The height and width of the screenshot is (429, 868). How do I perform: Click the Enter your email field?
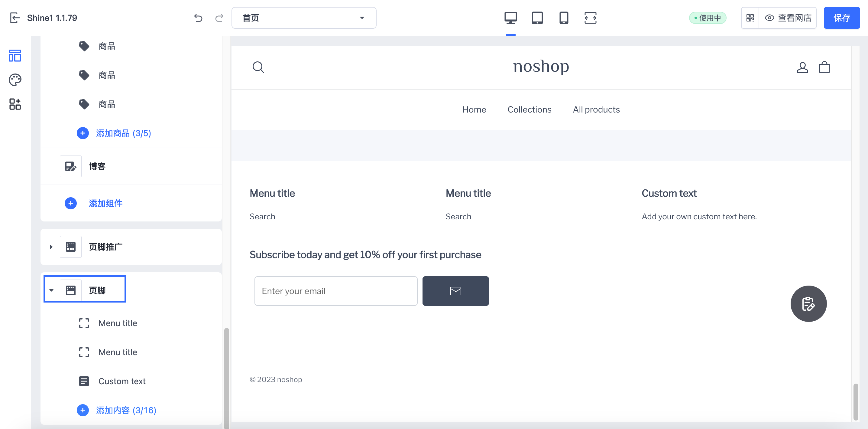coord(335,291)
